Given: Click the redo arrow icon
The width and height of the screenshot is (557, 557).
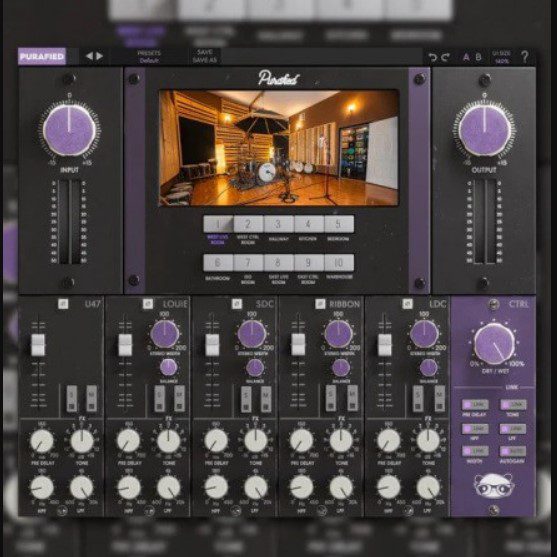Looking at the screenshot, I should pos(445,57).
